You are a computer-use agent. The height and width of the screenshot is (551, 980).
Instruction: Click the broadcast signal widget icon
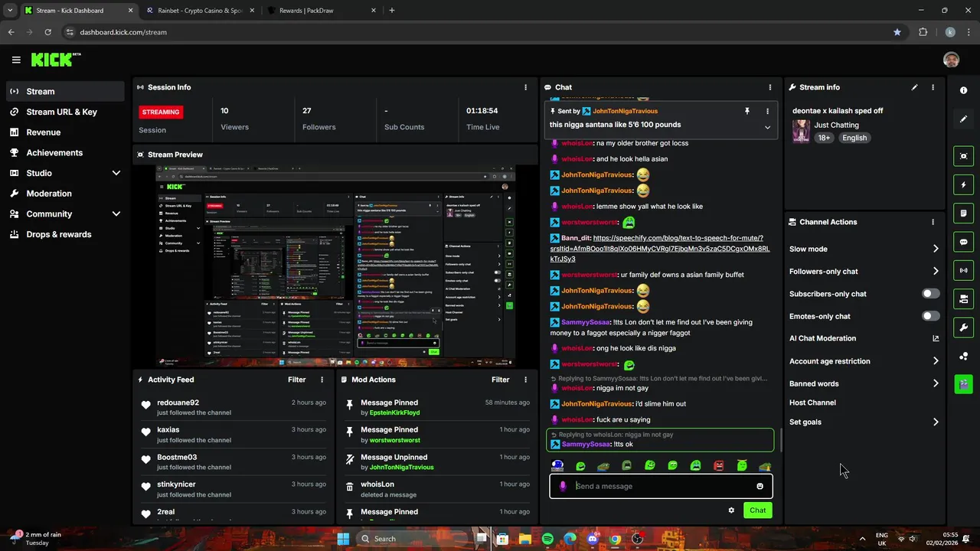(x=963, y=270)
